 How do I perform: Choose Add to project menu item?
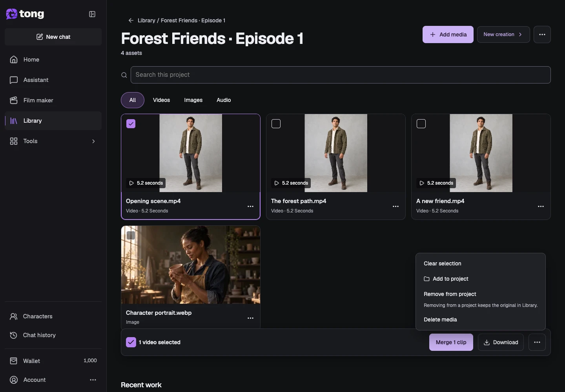pos(481,279)
